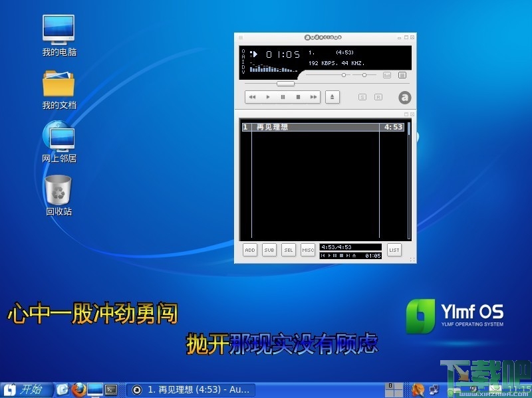Click the SEL playlist button

(289, 250)
